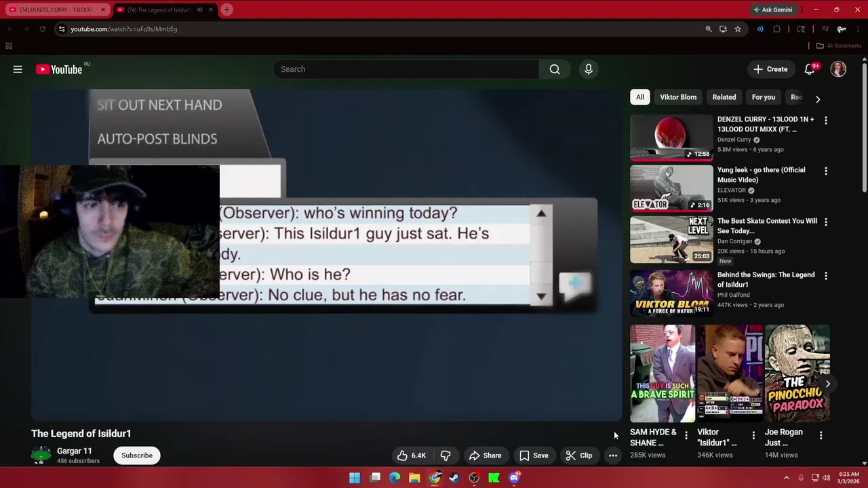868x488 pixels.
Task: Open Best Skate Contest thumbnail
Action: (x=671, y=239)
